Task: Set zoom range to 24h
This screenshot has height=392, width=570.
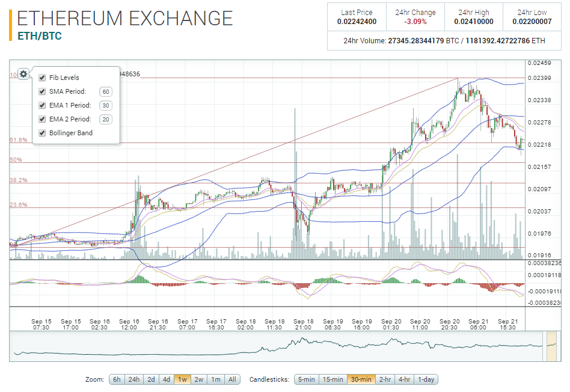Action: pyautogui.click(x=133, y=379)
